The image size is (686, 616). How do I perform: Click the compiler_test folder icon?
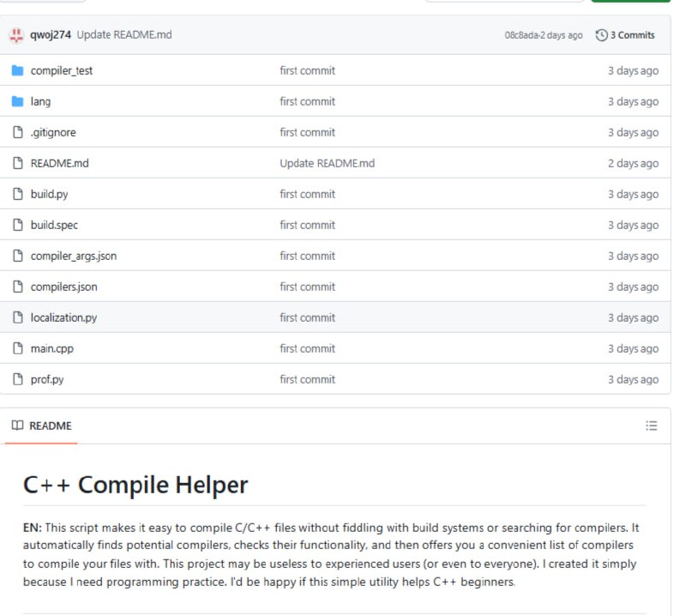[x=16, y=70]
